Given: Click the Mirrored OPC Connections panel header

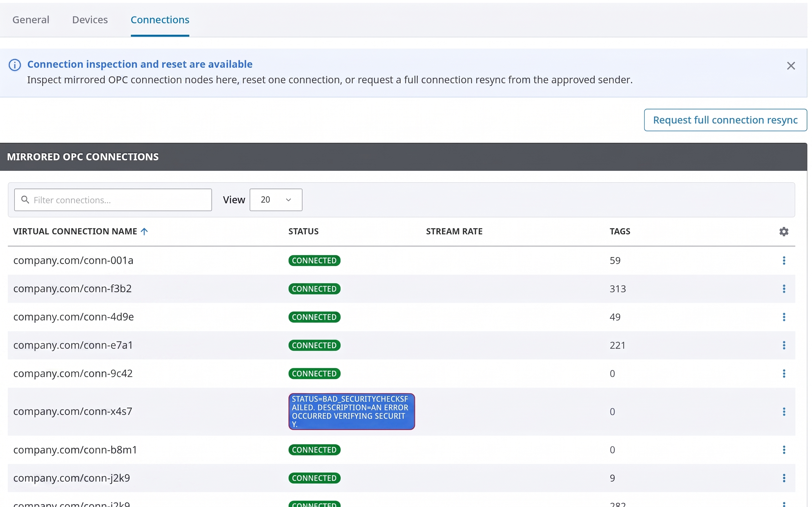Looking at the screenshot, I should point(403,157).
